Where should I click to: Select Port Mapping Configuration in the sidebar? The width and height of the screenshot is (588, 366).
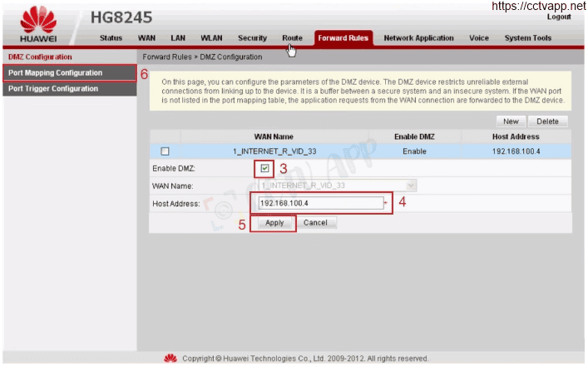(56, 73)
